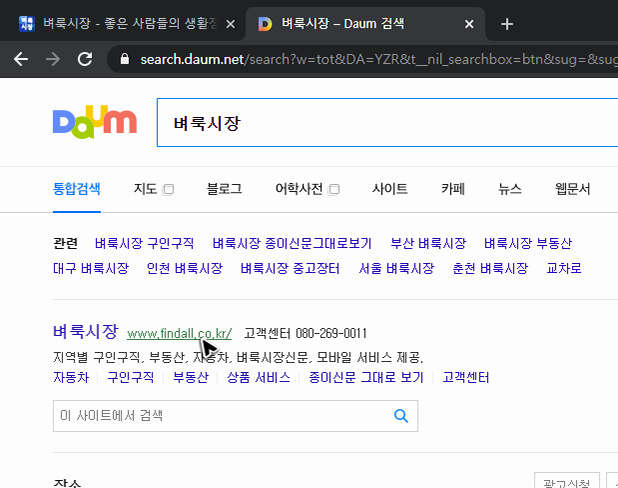This screenshot has width=618, height=488.
Task: Open the 뉴스 search tab
Action: [510, 189]
